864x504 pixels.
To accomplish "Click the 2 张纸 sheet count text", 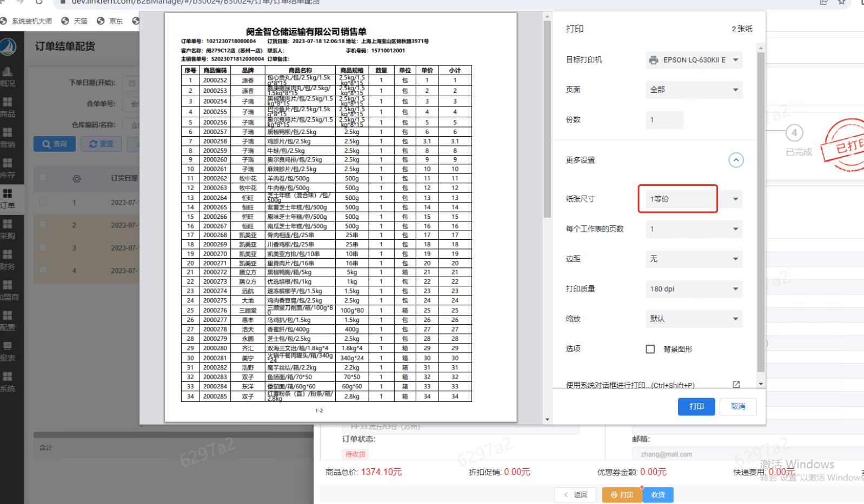I will pyautogui.click(x=742, y=29).
